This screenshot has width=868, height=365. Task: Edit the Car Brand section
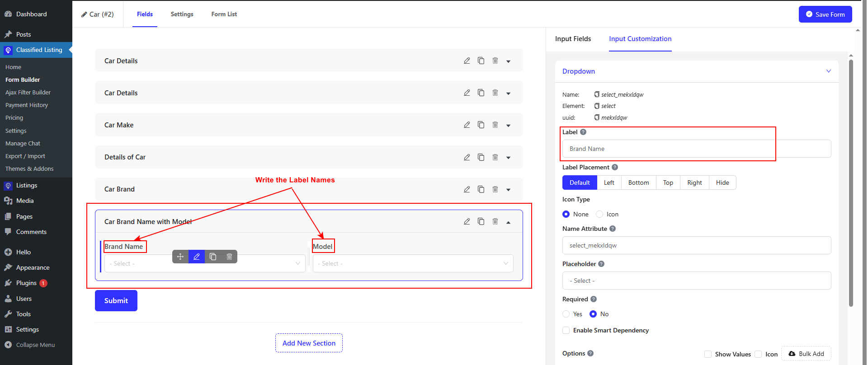click(467, 189)
